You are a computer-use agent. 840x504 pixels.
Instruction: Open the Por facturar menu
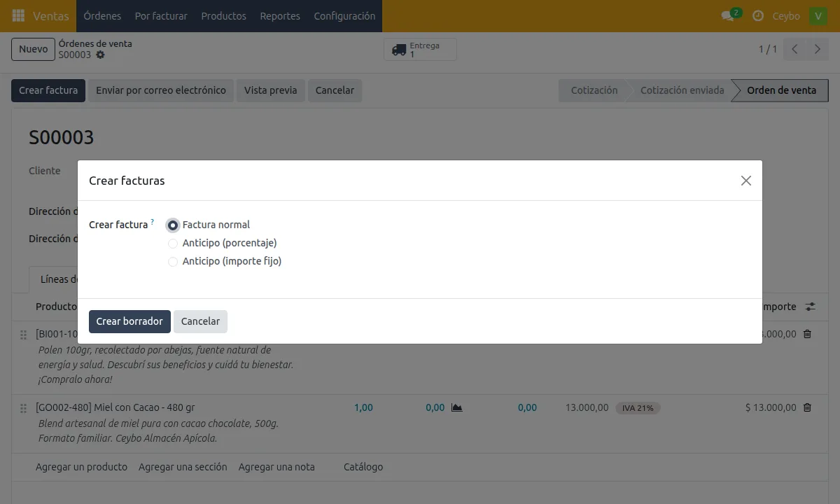161,15
